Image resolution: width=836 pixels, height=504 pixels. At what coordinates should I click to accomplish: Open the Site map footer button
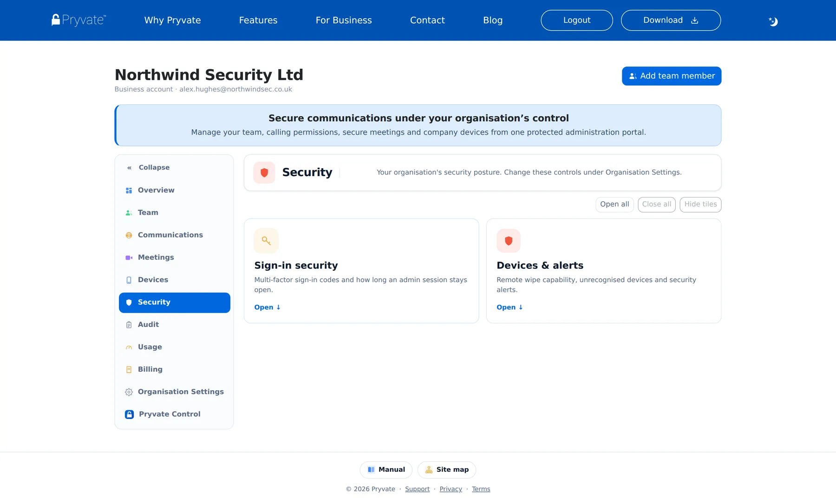[447, 470]
